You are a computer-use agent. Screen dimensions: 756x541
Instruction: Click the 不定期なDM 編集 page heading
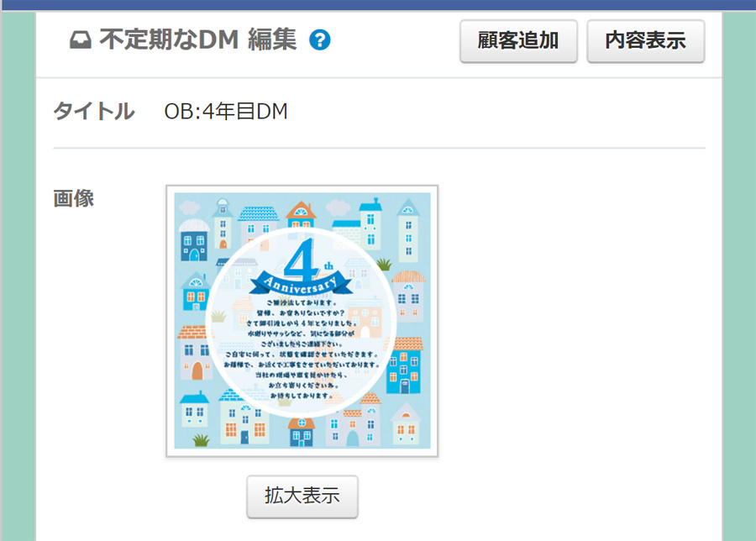coord(197,39)
